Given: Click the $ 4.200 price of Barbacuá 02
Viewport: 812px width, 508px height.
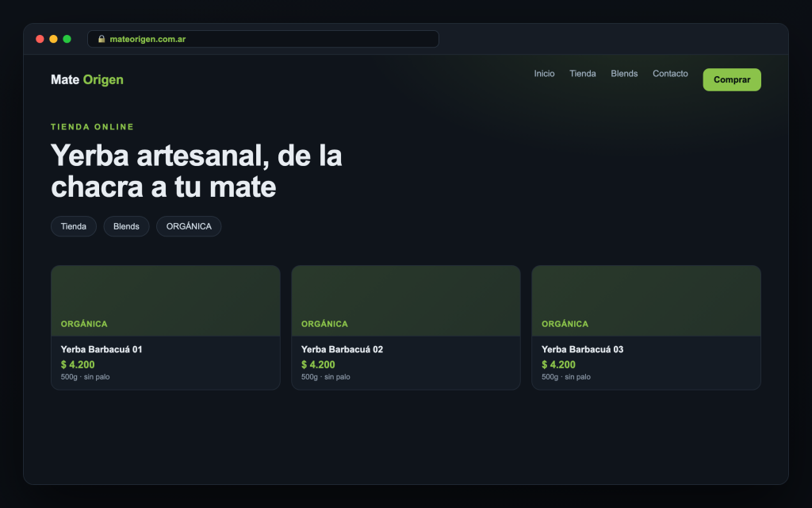Looking at the screenshot, I should [318, 364].
